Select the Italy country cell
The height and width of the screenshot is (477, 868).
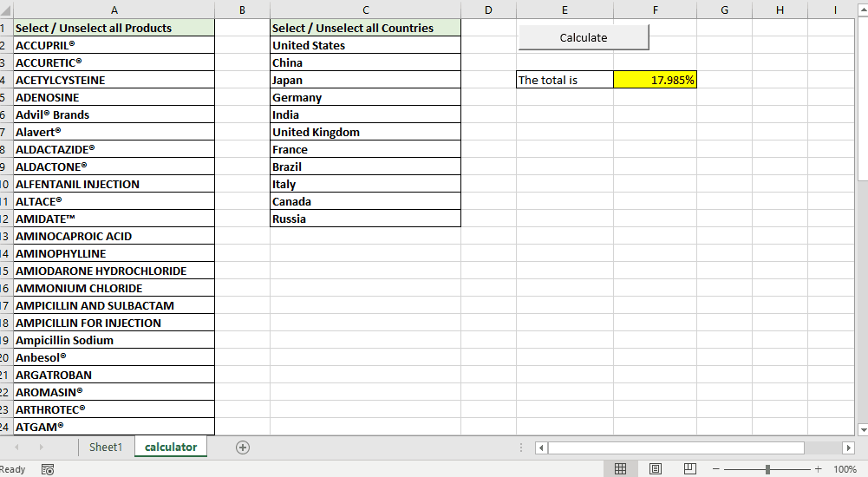365,184
